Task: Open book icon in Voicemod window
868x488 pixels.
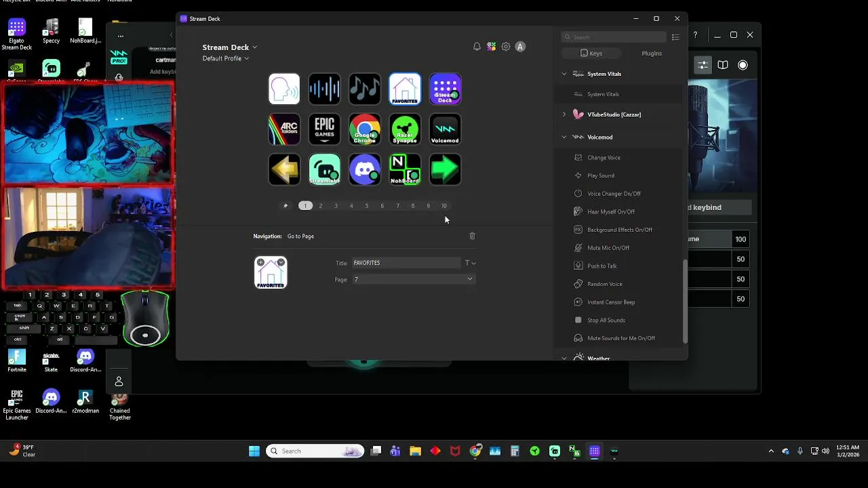Action: (x=723, y=65)
